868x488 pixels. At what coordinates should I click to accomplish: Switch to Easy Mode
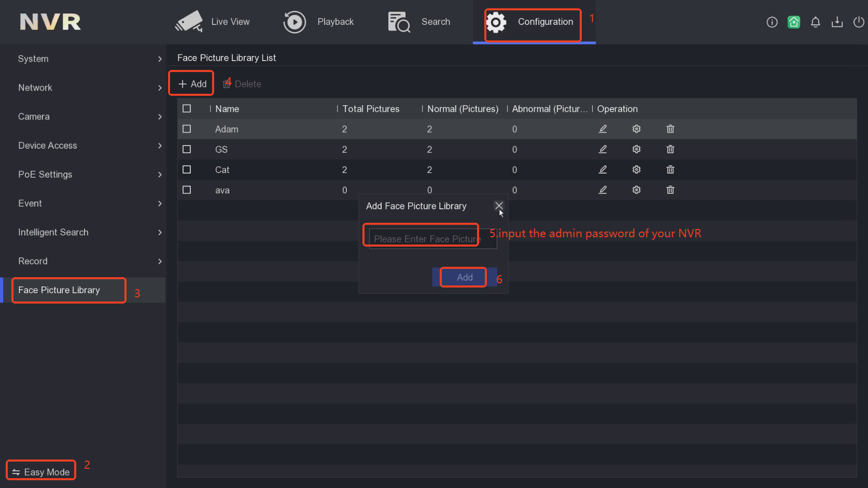coord(41,472)
